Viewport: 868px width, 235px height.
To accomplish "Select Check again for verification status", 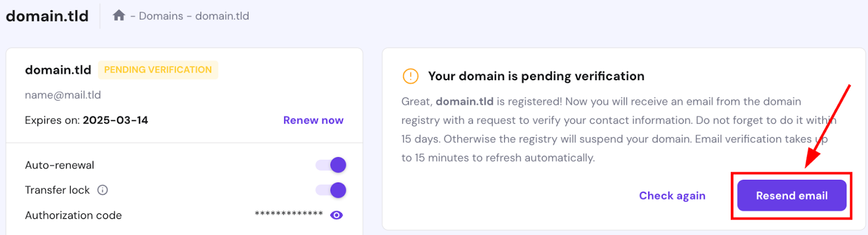I will pyautogui.click(x=672, y=195).
